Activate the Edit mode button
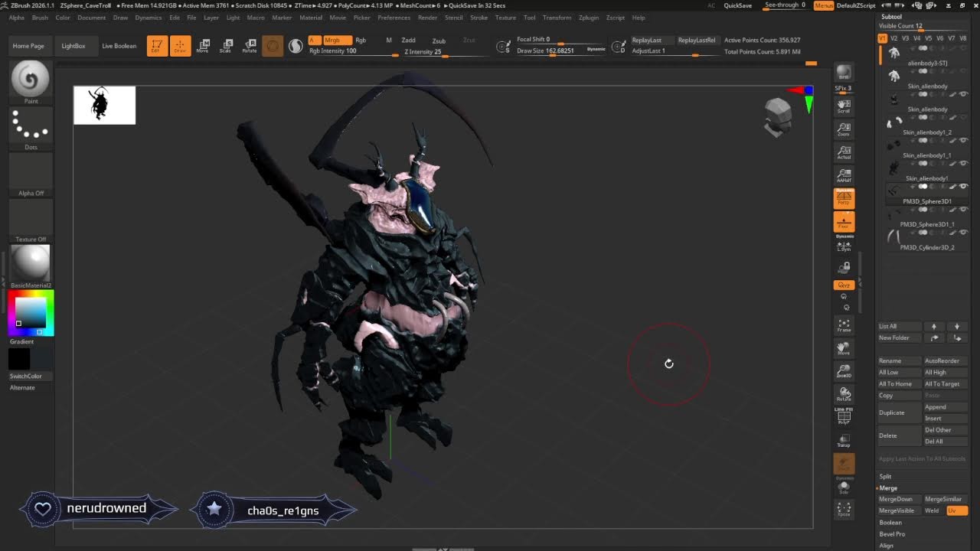The image size is (980, 551). [157, 46]
